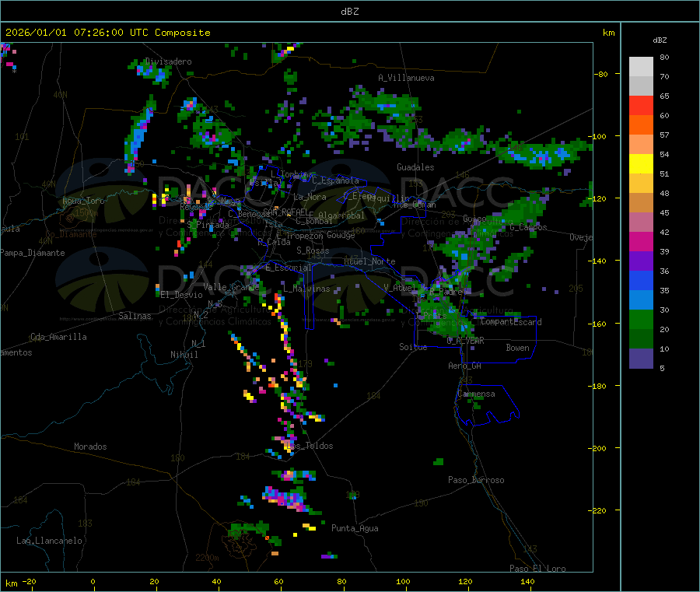Screen dimensions: 700x592
Task: Click the L_Malvinas location label
Action: pyautogui.click(x=306, y=289)
